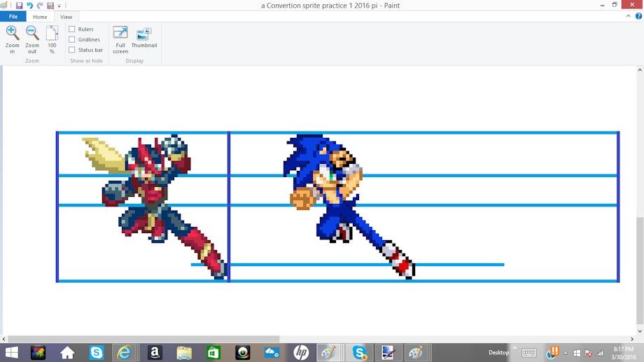Click horizontal scrollbar right arrow

[632, 339]
